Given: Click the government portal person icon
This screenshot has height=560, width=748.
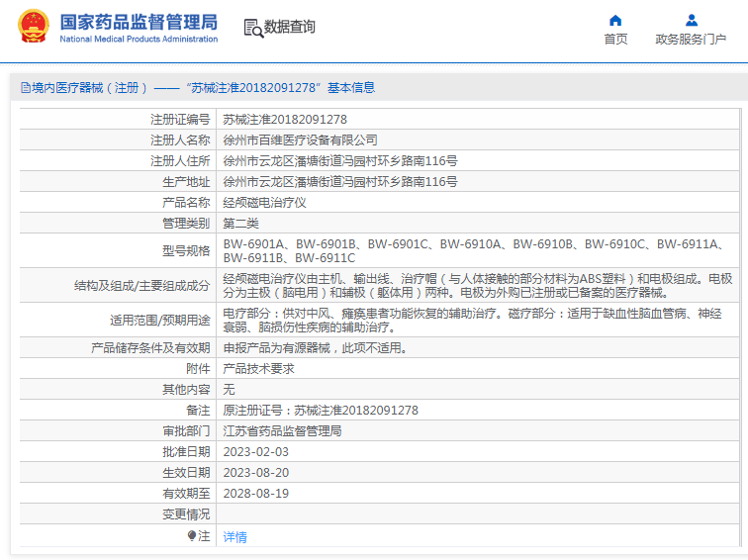Looking at the screenshot, I should [x=692, y=21].
